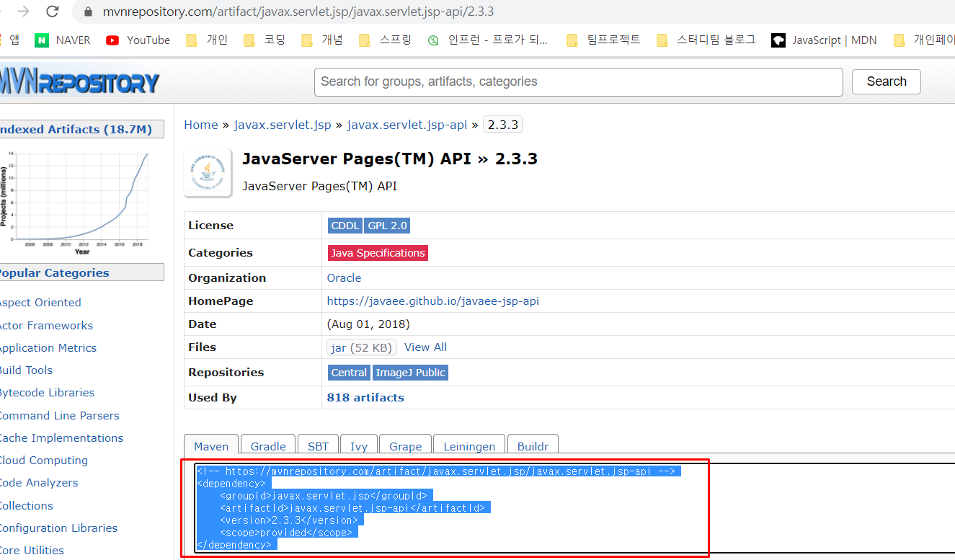Click the CDDL license badge

(x=345, y=226)
